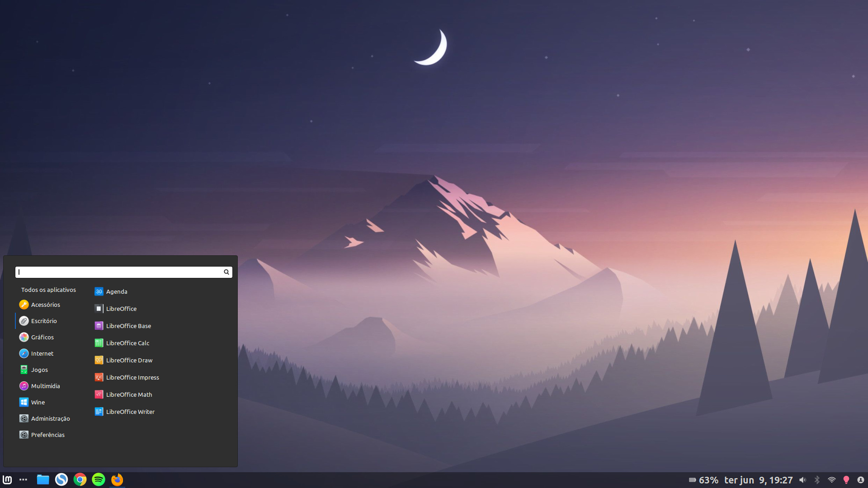Open LibreOffice Draw
The image size is (868, 488).
(129, 360)
